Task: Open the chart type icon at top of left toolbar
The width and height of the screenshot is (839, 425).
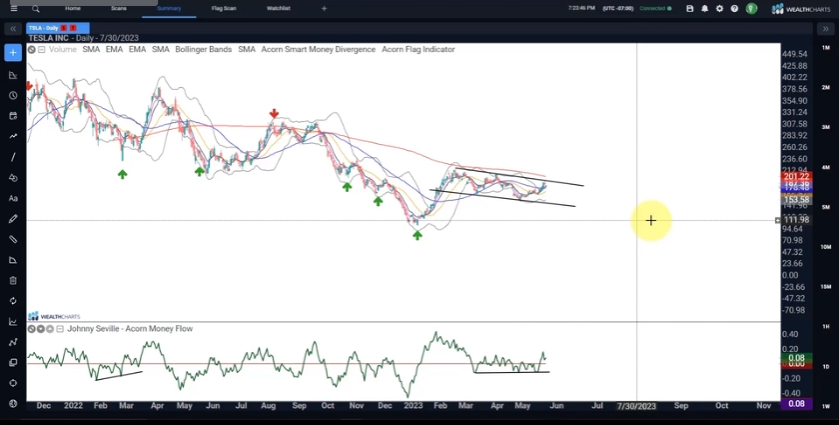Action: click(13, 75)
